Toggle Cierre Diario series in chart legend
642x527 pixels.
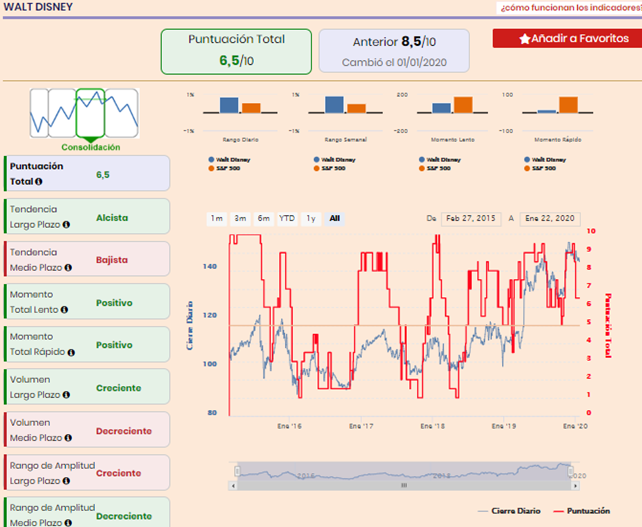(x=509, y=511)
